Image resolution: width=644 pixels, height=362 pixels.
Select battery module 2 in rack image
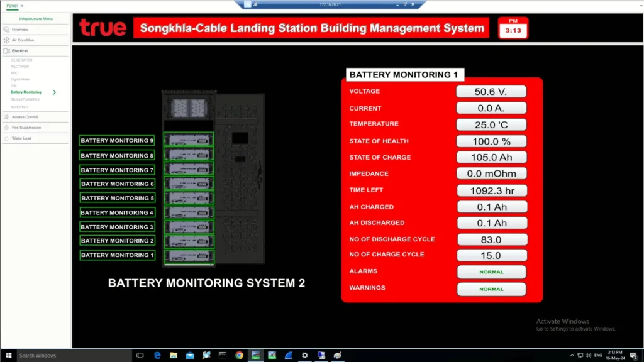(x=189, y=241)
